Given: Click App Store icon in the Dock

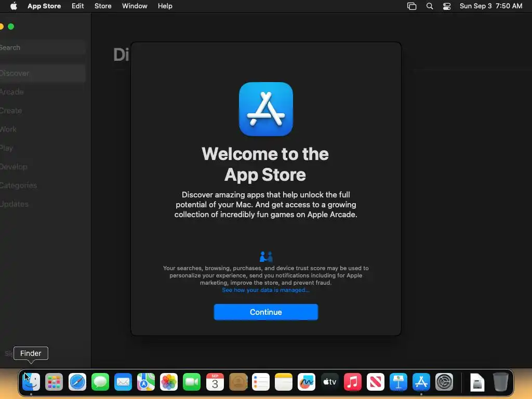Looking at the screenshot, I should pos(421,382).
